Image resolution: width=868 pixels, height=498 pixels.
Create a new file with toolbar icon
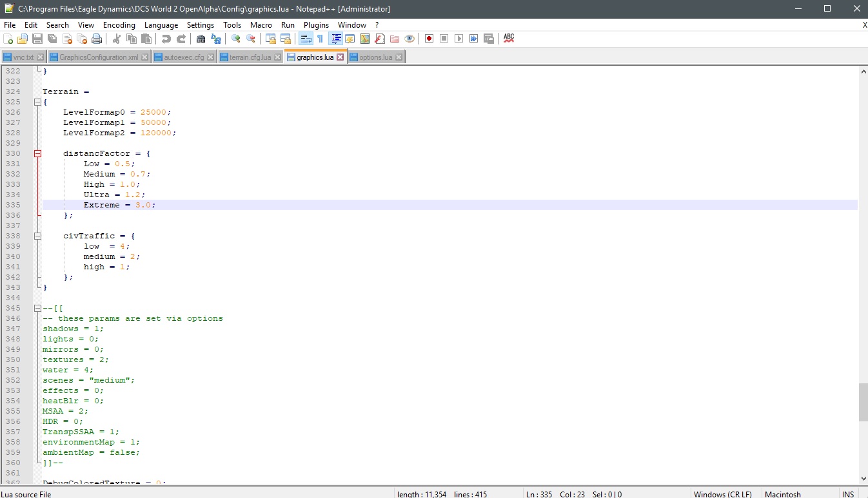click(8, 39)
